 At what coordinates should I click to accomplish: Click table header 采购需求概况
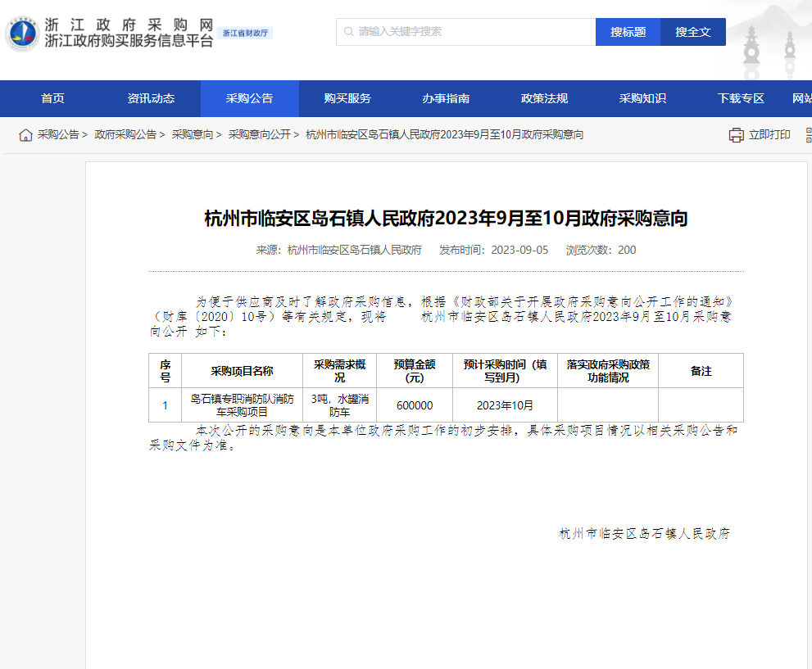(x=340, y=371)
